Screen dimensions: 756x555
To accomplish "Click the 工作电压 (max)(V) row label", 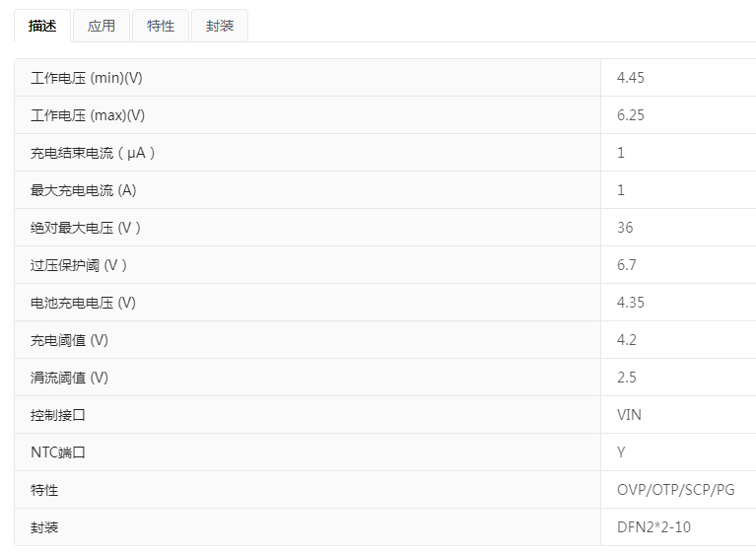I will tap(88, 115).
